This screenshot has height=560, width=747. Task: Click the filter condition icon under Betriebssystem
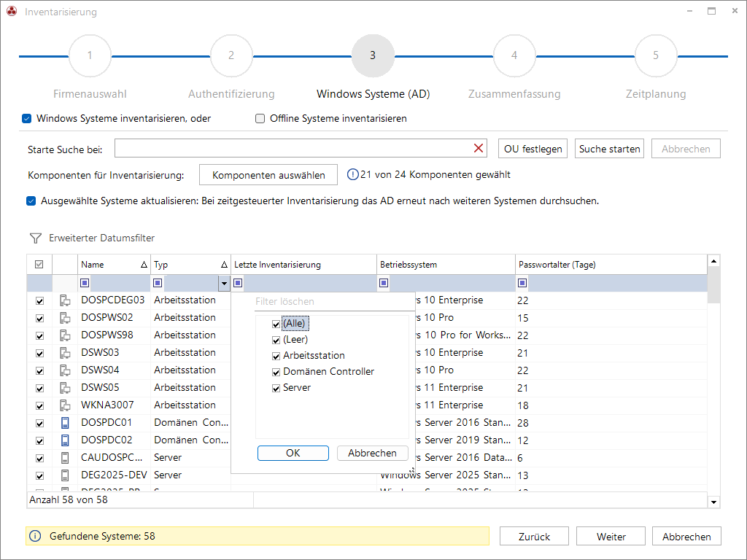[x=384, y=283]
